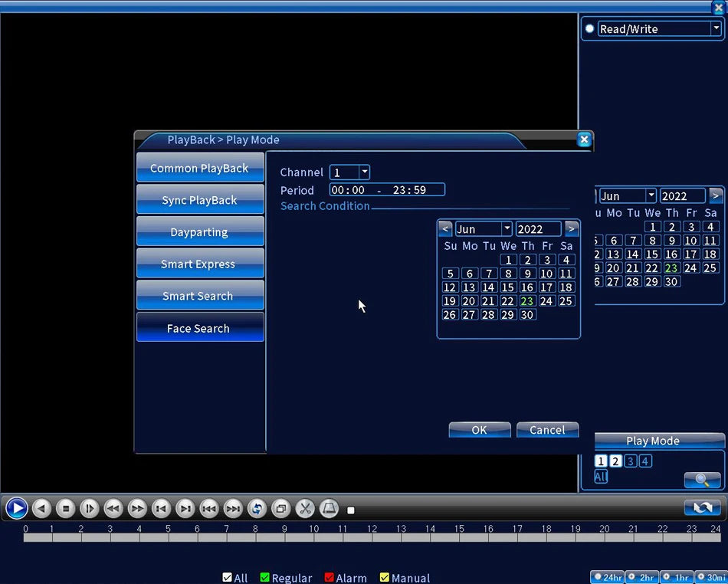Click the Cancel button

click(x=547, y=430)
